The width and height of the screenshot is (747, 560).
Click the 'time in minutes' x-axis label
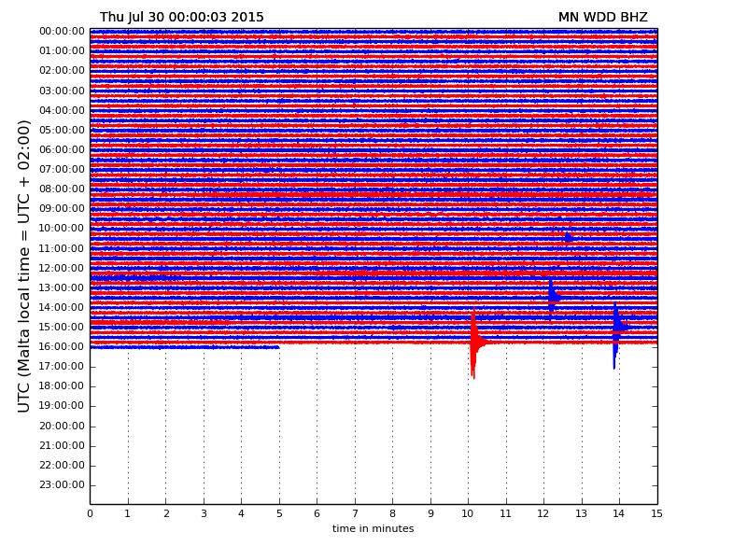[x=373, y=528]
